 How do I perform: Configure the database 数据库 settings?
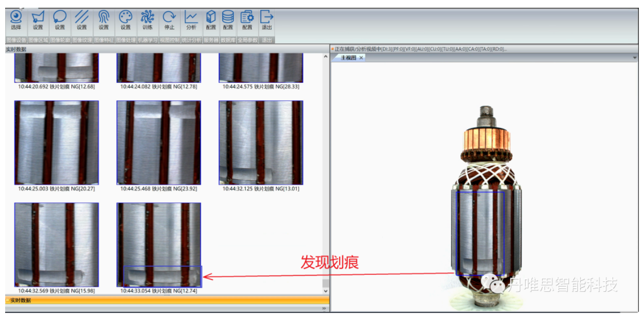tap(228, 20)
